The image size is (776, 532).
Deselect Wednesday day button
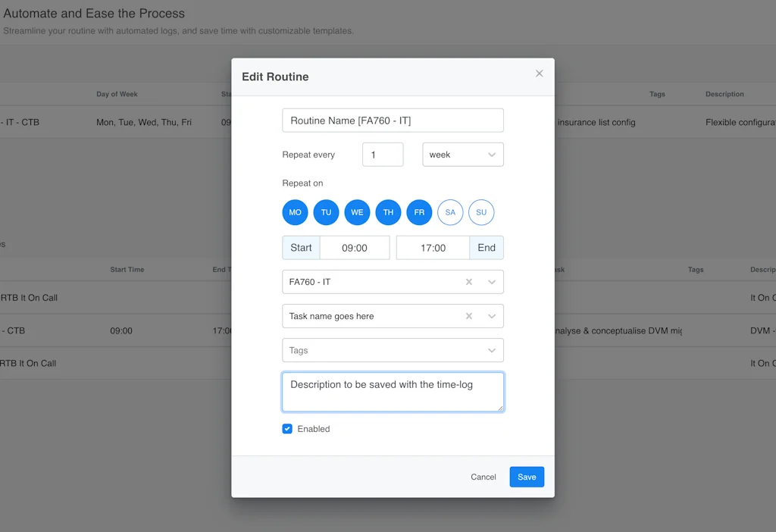coord(357,212)
